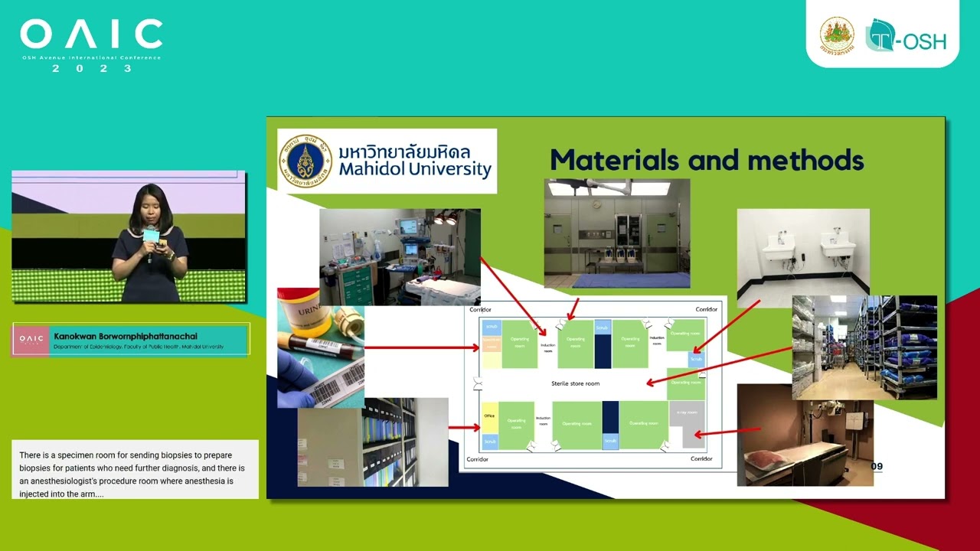The height and width of the screenshot is (551, 980).
Task: Open the operating room doors photo
Action: pyautogui.click(x=616, y=233)
